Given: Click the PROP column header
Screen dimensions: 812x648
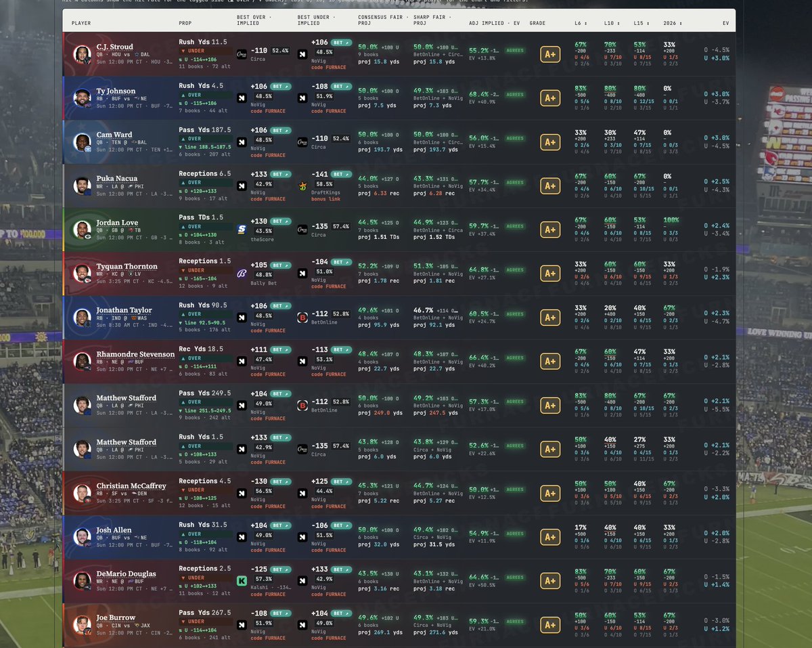Looking at the screenshot, I should pos(185,23).
